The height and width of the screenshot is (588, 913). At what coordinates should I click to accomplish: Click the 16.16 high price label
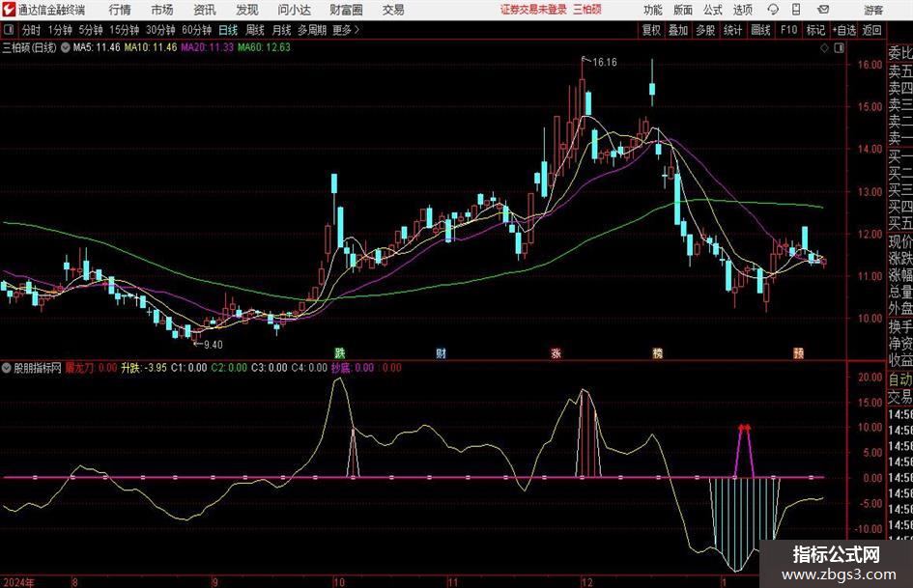[x=605, y=63]
